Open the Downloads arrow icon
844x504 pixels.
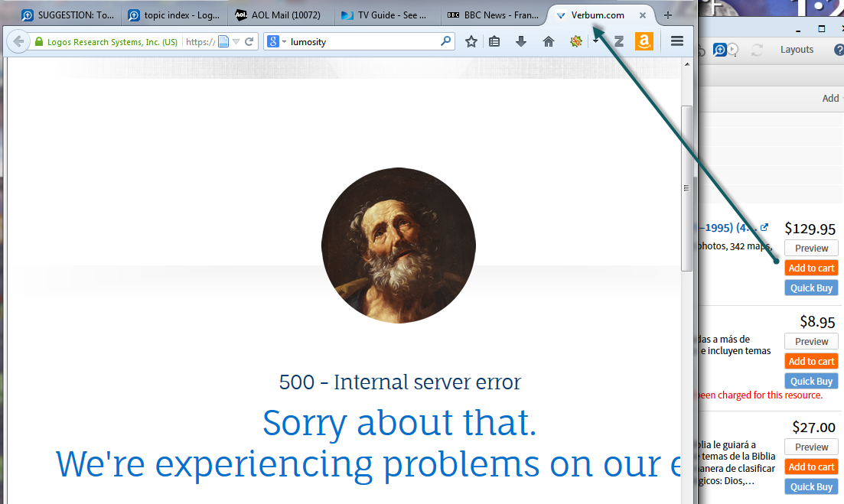(x=520, y=41)
